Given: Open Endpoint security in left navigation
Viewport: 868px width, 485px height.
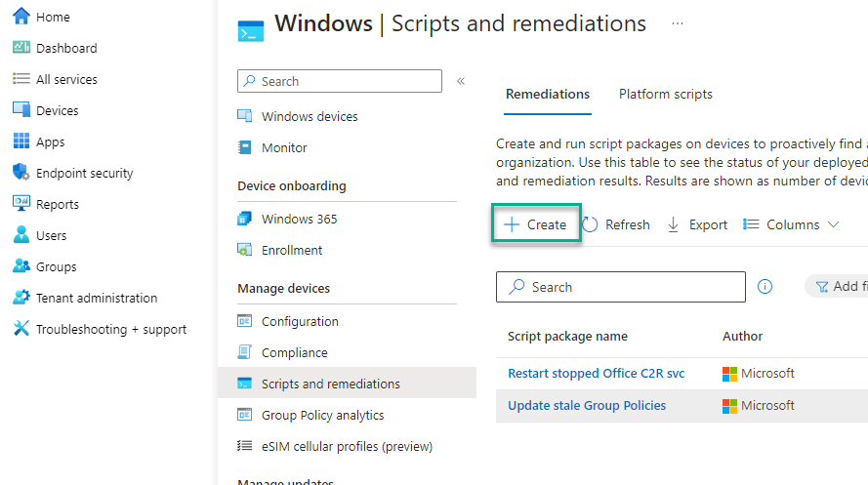Looking at the screenshot, I should [85, 173].
